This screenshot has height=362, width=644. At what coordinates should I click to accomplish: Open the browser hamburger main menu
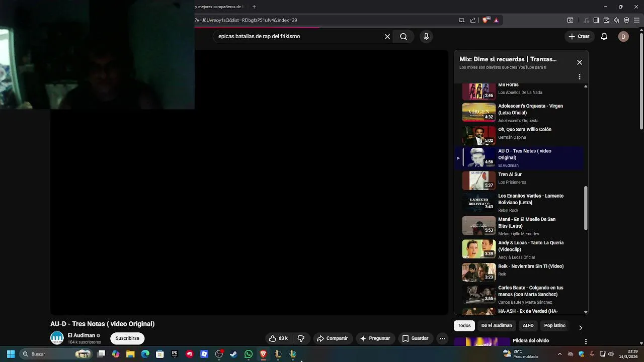click(x=637, y=20)
